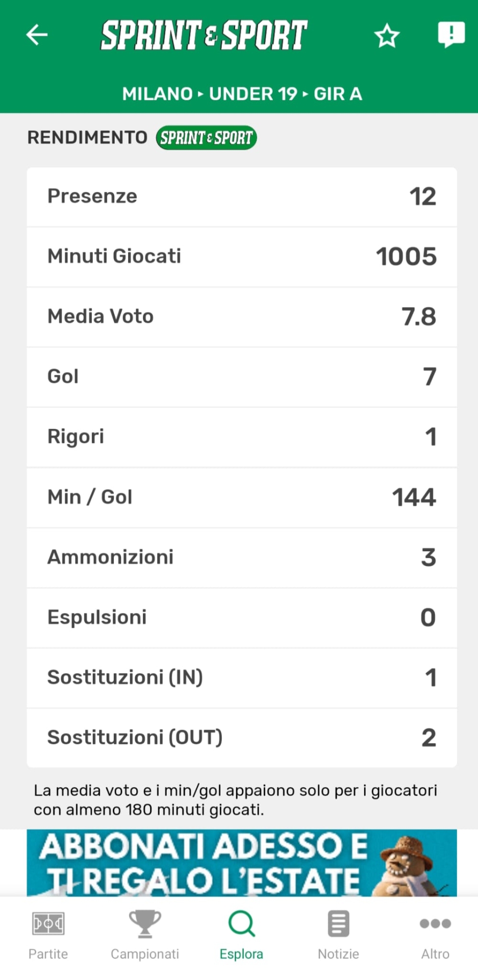Tap the Notizie document icon
The height and width of the screenshot is (980, 478).
pos(338,924)
